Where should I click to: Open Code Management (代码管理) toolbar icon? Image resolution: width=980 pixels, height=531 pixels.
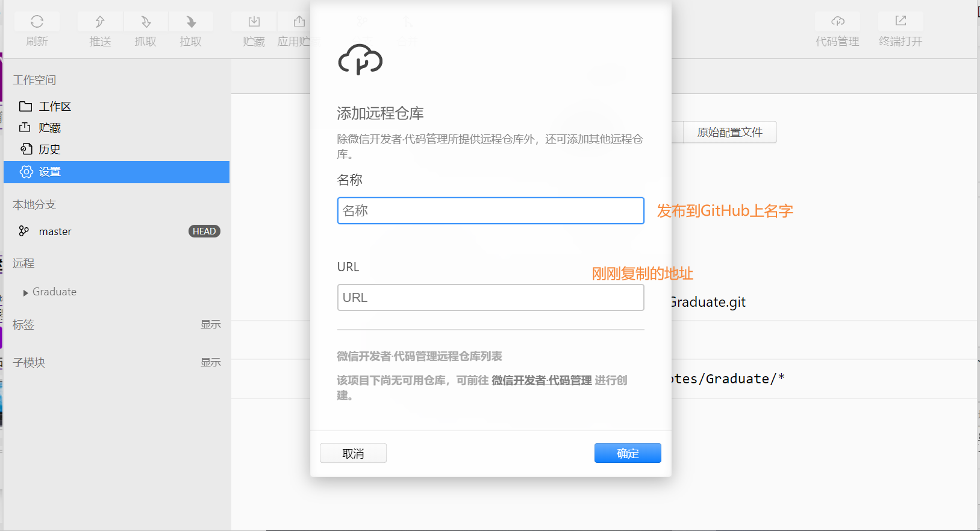pyautogui.click(x=838, y=21)
